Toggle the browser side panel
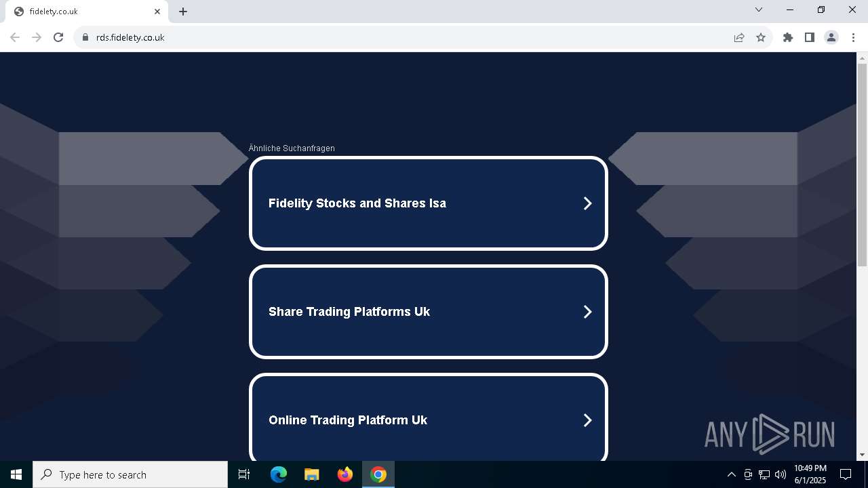 point(810,38)
